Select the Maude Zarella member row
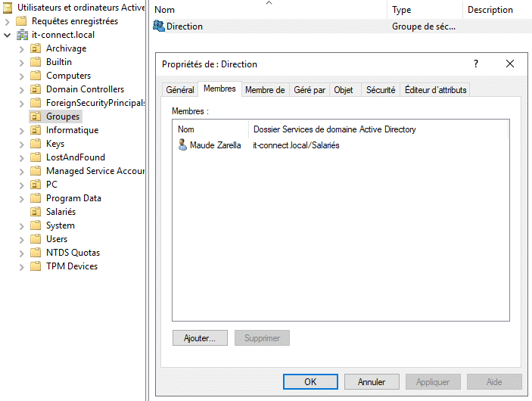 tap(341, 145)
